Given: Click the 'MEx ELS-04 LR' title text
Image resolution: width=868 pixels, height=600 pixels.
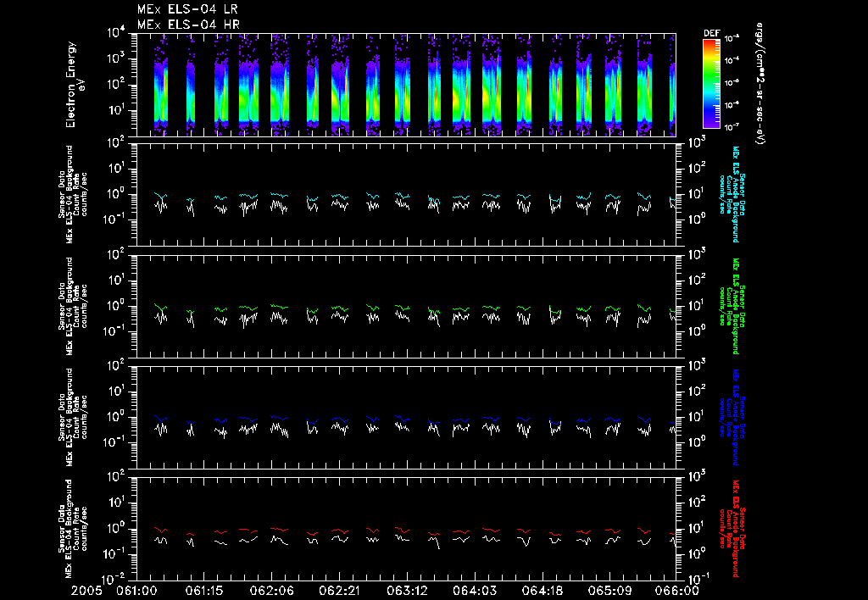Looking at the screenshot, I should [187, 9].
